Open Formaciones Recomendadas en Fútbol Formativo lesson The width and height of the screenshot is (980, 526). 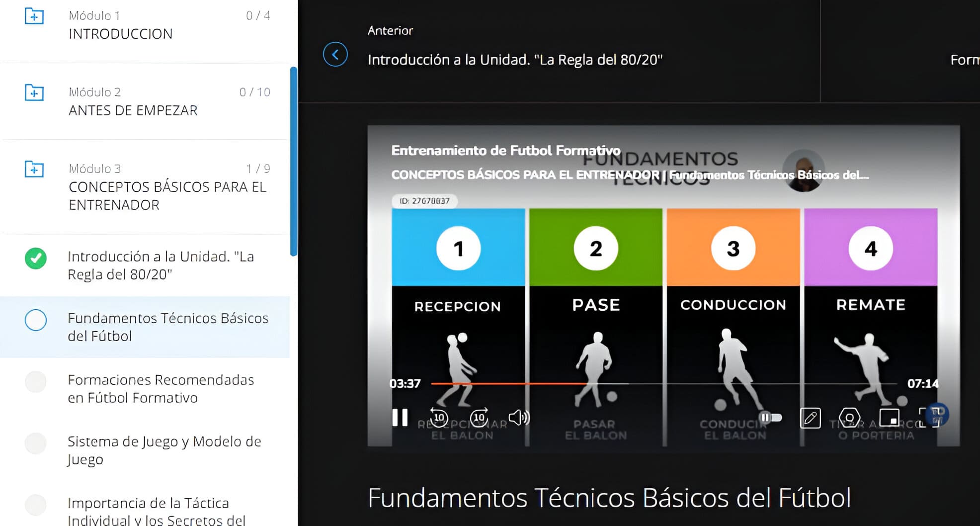(161, 388)
